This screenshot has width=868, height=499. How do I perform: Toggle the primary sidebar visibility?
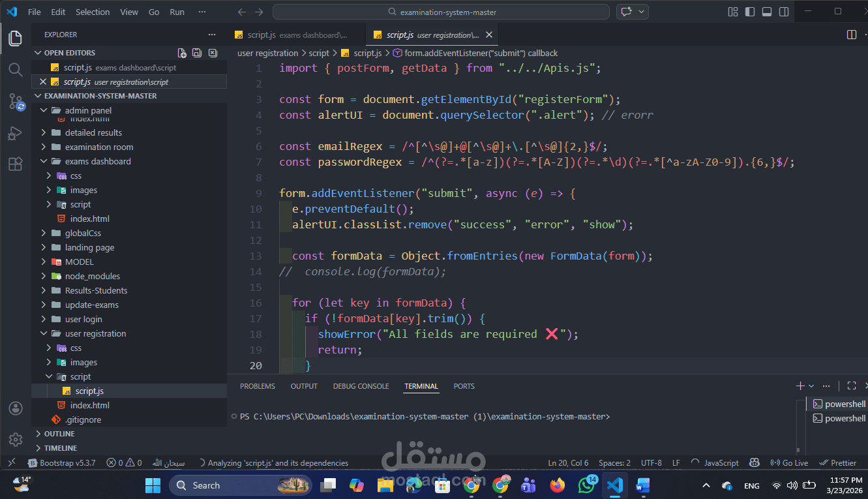(750, 11)
